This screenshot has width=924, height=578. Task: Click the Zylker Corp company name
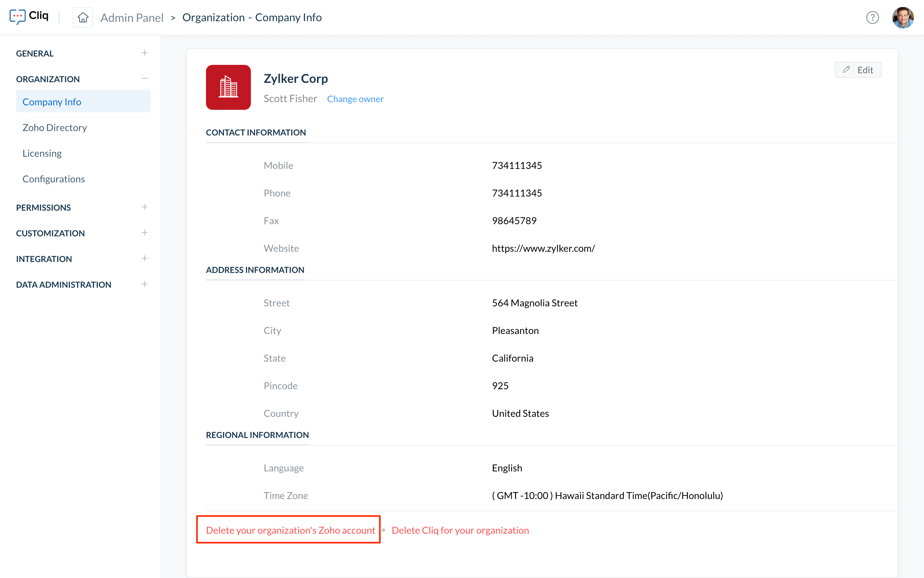click(x=295, y=78)
